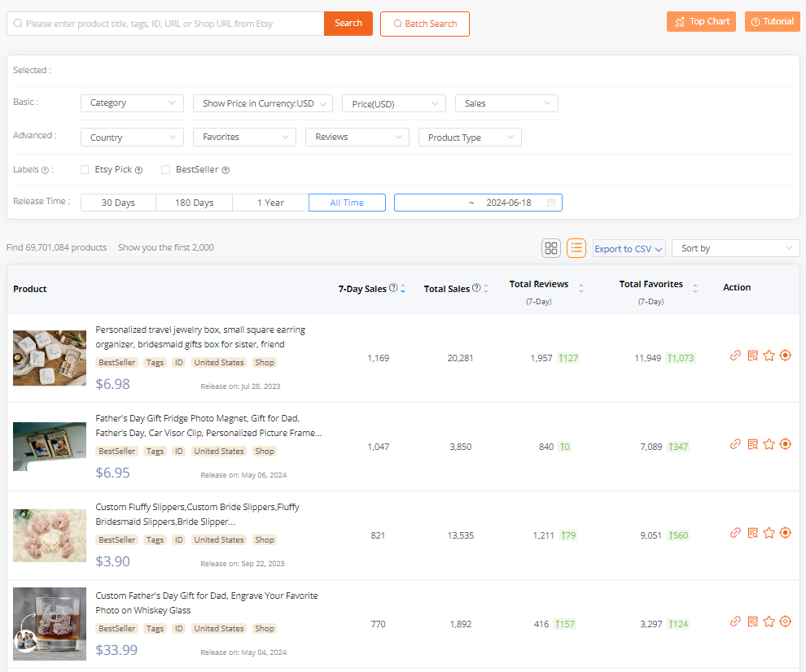This screenshot has height=672, width=806.
Task: Switch to the All Time release tab
Action: (x=347, y=203)
